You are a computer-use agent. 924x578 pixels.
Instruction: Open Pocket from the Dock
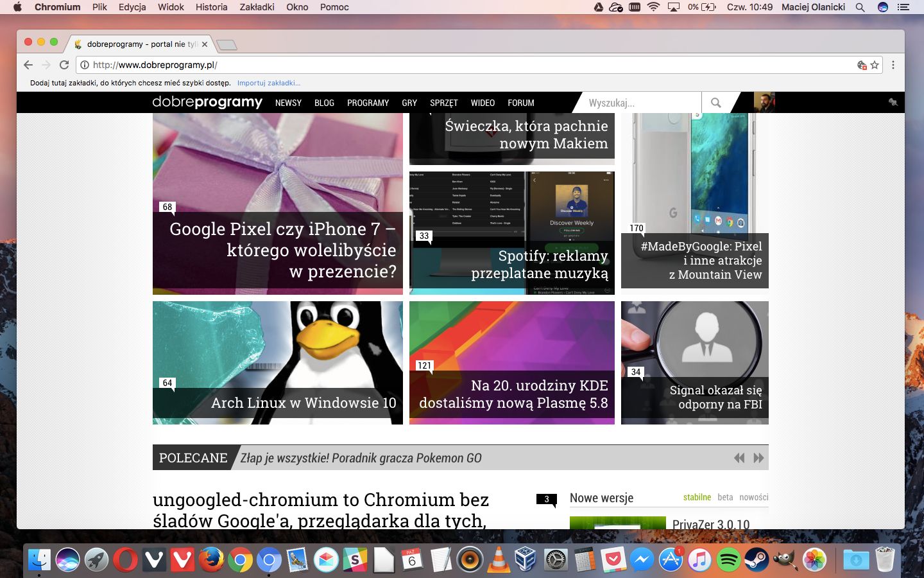[x=613, y=560]
